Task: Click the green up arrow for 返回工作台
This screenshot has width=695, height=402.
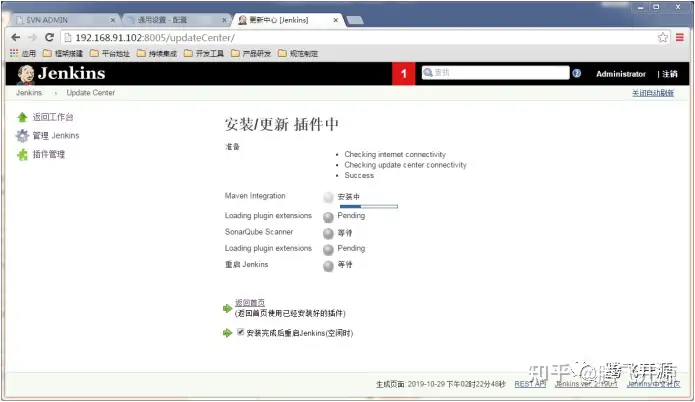Action: 22,117
